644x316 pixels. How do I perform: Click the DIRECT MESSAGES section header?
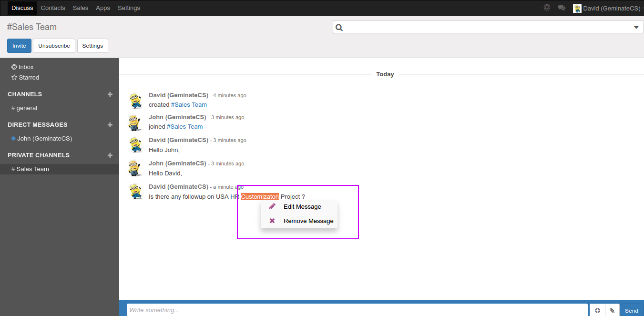(38, 125)
